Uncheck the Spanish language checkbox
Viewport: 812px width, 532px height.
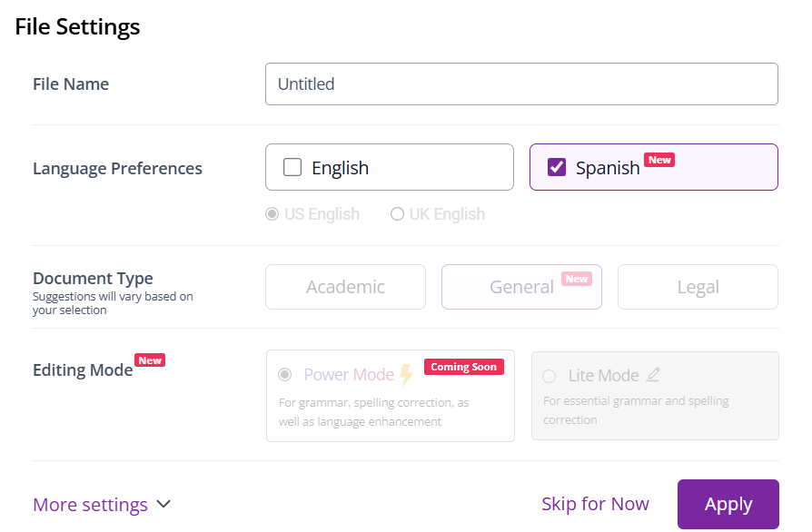557,167
